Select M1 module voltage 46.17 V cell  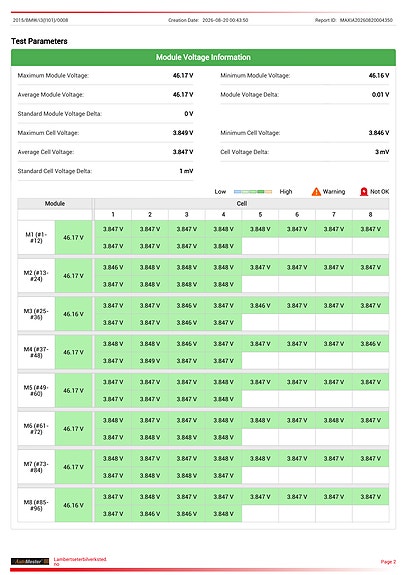click(73, 238)
